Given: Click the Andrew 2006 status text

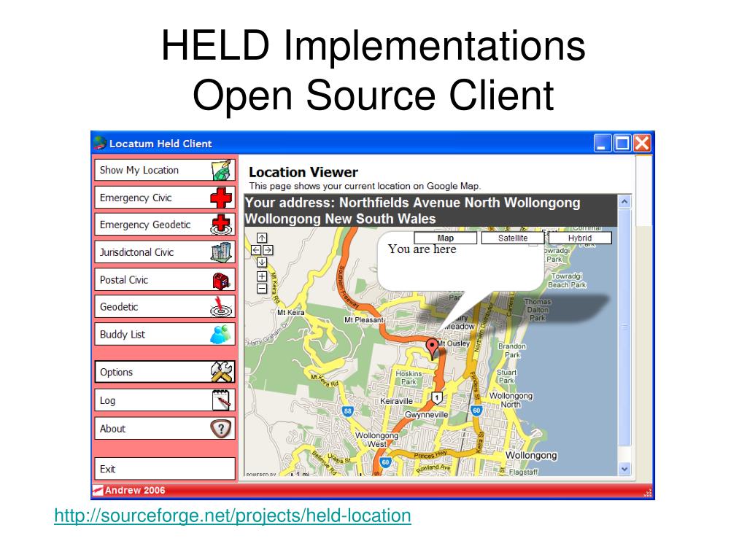Looking at the screenshot, I should point(135,490).
